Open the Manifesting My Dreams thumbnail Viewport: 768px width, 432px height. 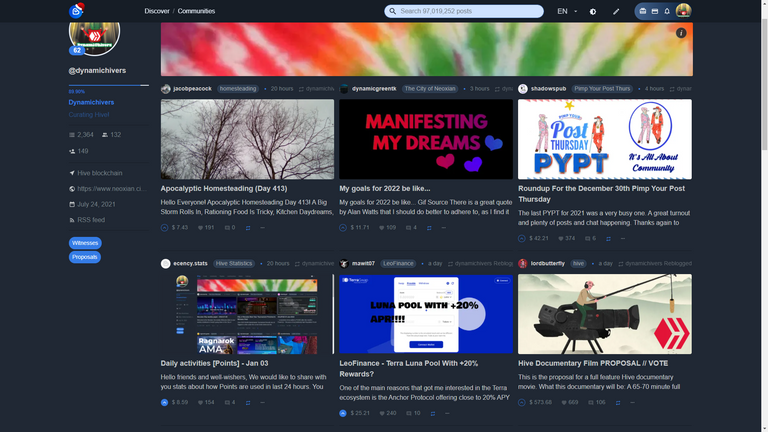[x=426, y=139]
